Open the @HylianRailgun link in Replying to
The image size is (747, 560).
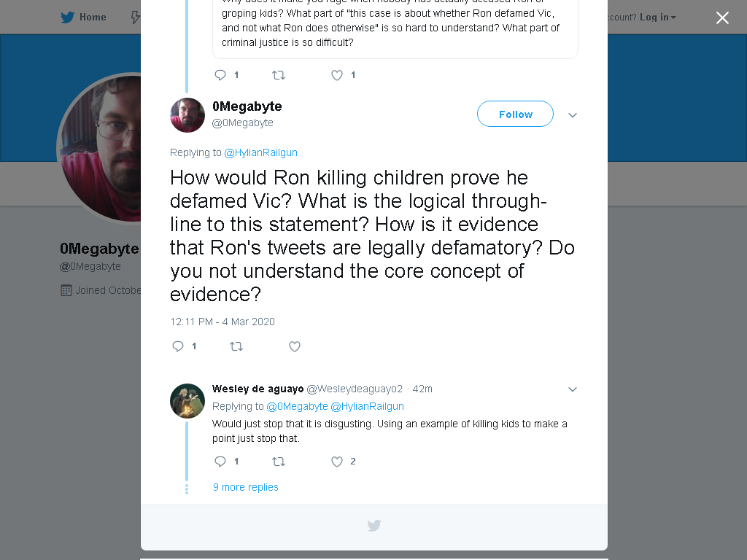260,152
